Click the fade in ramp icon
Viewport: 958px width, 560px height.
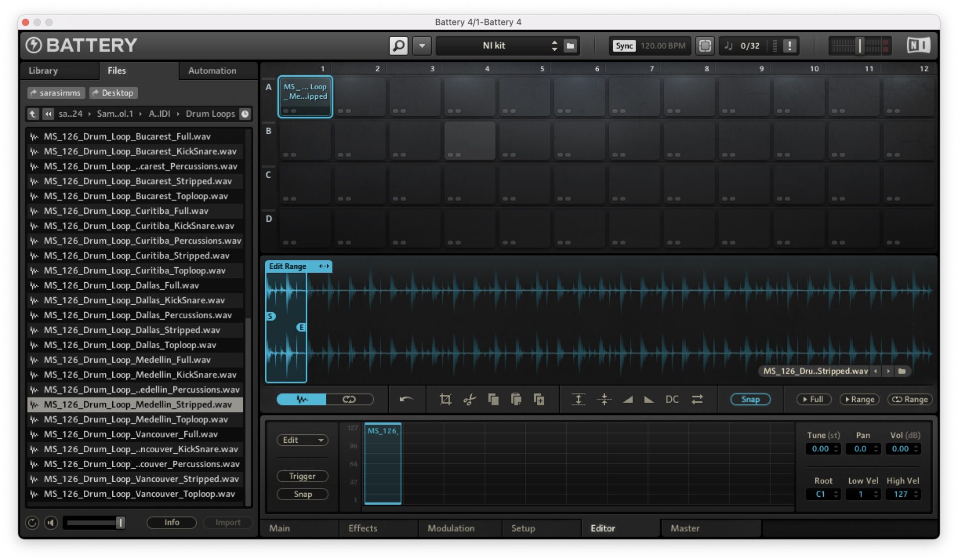628,399
